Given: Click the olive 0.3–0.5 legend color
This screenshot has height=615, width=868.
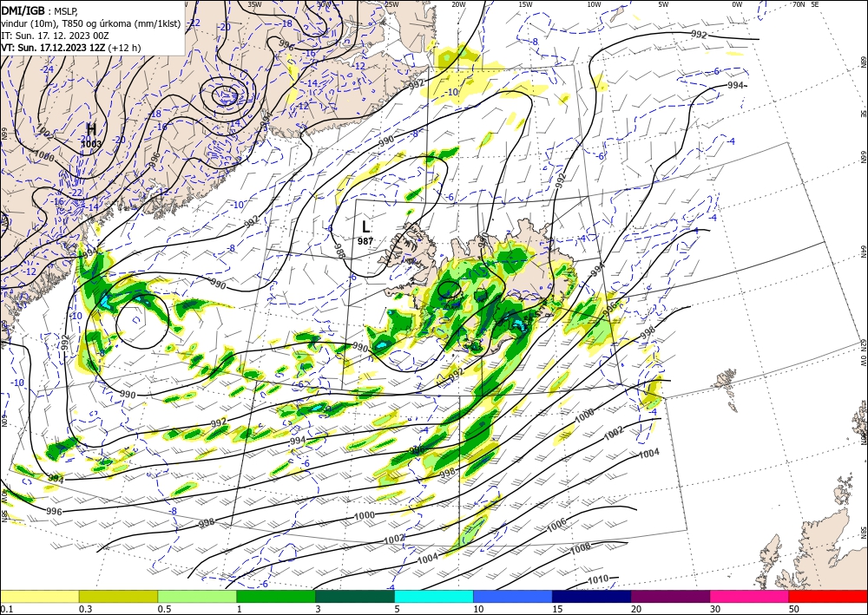Looking at the screenshot, I should coord(118,596).
